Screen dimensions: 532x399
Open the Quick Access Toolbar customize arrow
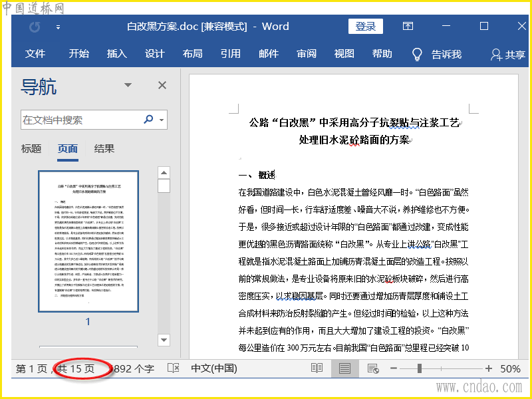pos(59,27)
